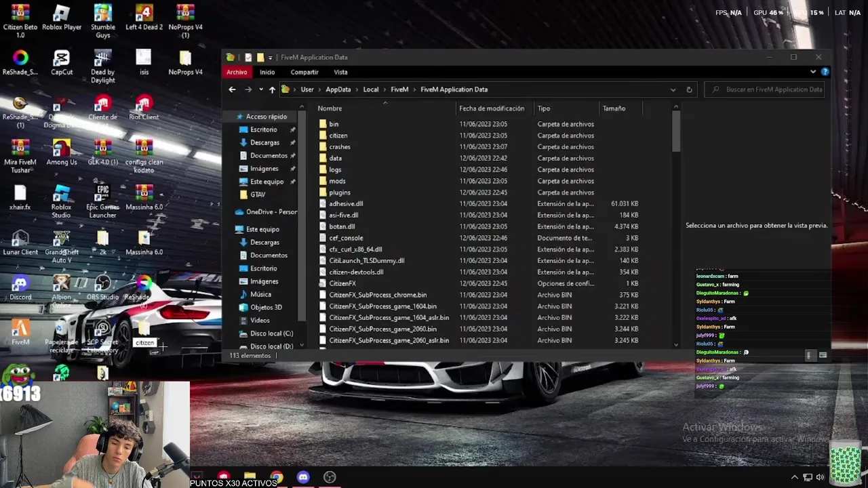Open the Compartir ribbon tab
Viewport: 868px width, 488px height.
pos(304,72)
